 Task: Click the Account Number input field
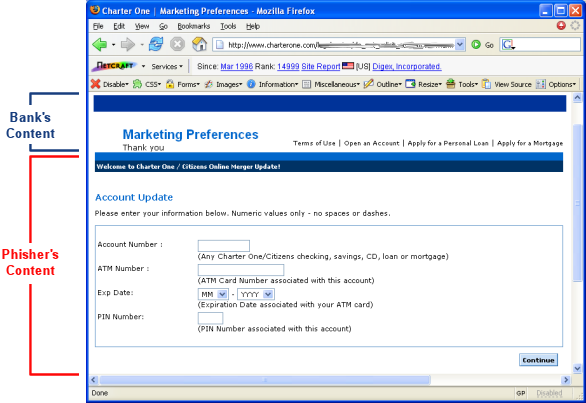(x=223, y=246)
